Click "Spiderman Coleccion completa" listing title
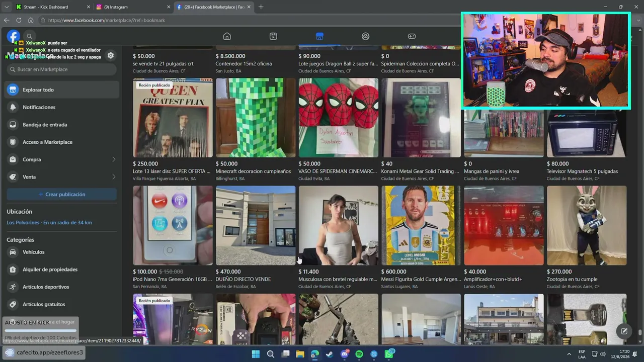 [x=420, y=64]
